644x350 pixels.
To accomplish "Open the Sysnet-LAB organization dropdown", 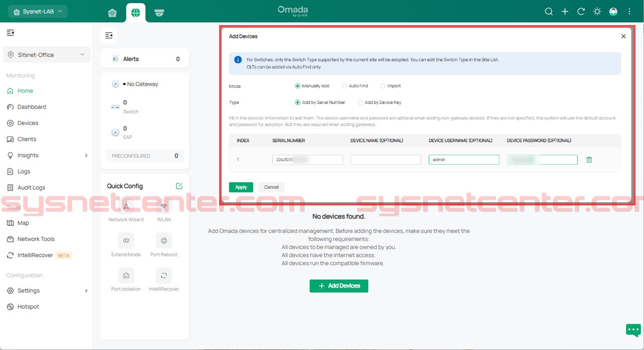I will tap(38, 12).
